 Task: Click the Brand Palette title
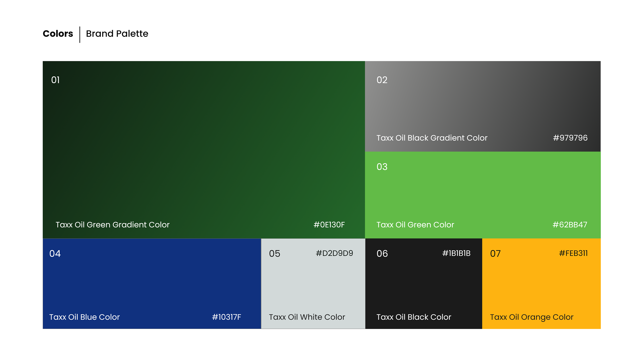tap(117, 34)
